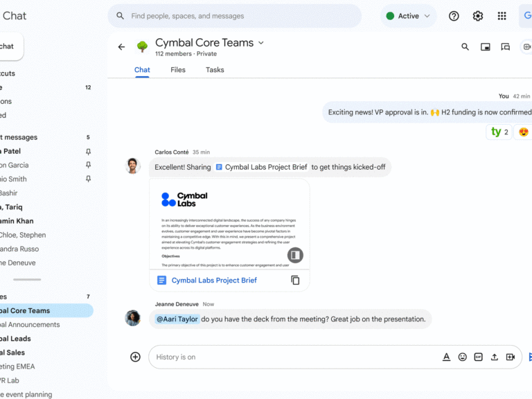532x399 pixels.
Task: Open the Google apps grid
Action: tap(502, 16)
